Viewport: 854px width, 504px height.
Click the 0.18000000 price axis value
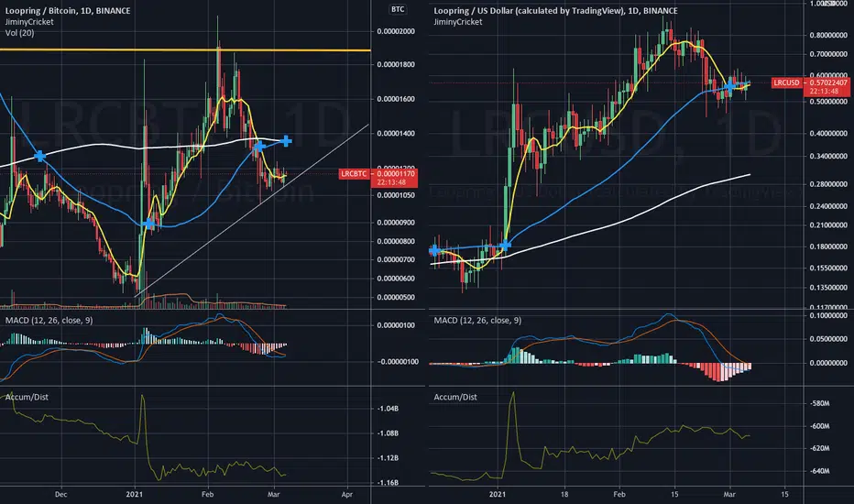click(x=828, y=247)
